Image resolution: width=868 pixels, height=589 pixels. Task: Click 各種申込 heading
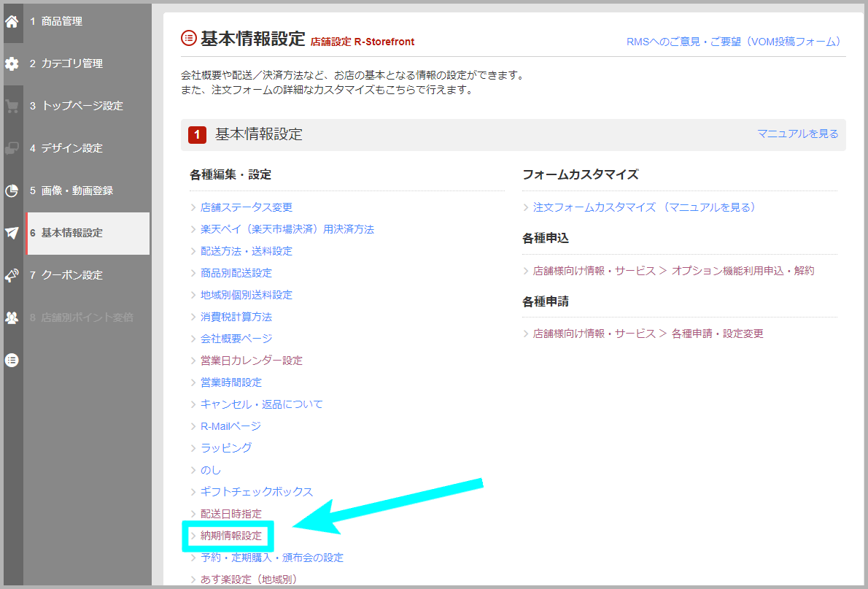[x=546, y=238]
